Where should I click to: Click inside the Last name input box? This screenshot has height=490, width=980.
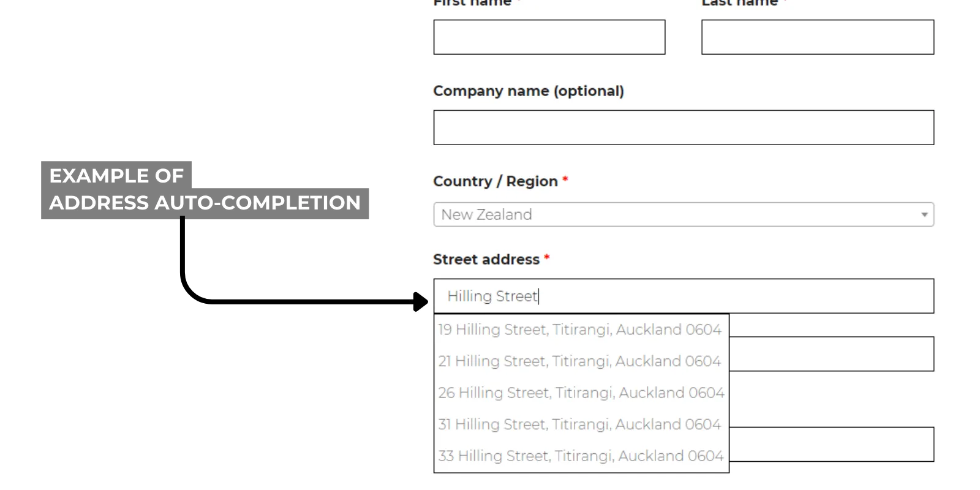tap(817, 37)
